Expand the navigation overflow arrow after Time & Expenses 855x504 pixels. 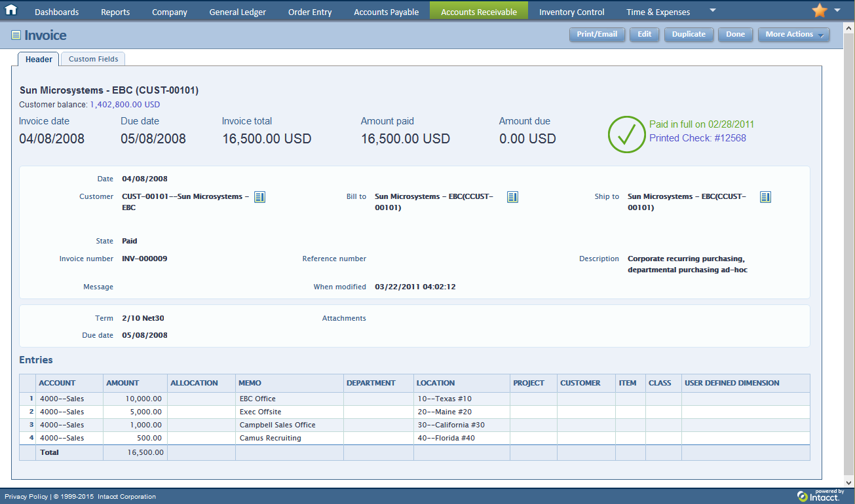(x=713, y=10)
